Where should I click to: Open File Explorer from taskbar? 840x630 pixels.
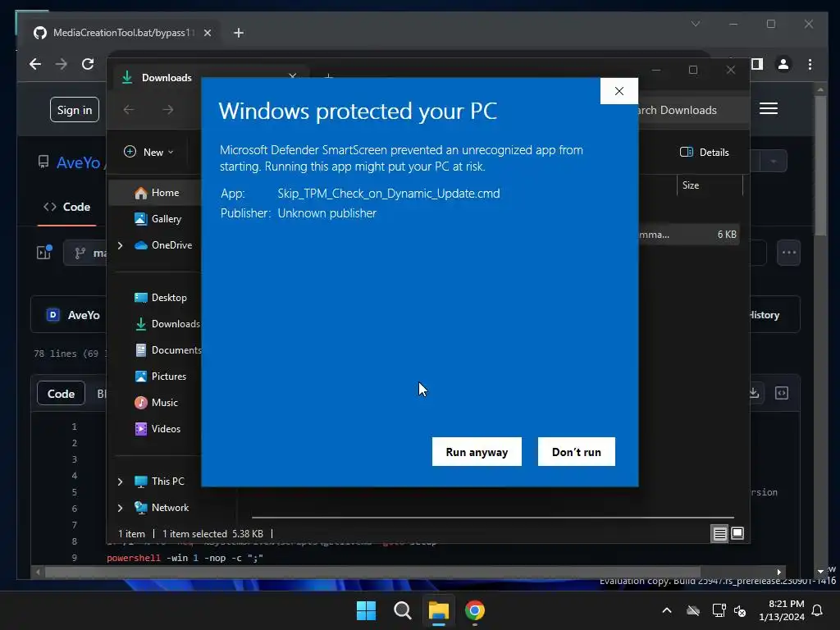coord(438,610)
